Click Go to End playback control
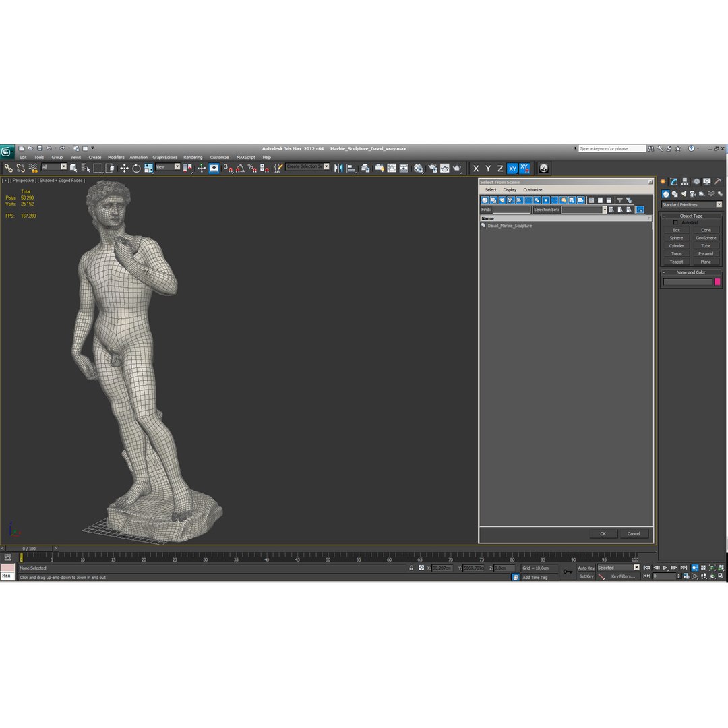 point(684,568)
